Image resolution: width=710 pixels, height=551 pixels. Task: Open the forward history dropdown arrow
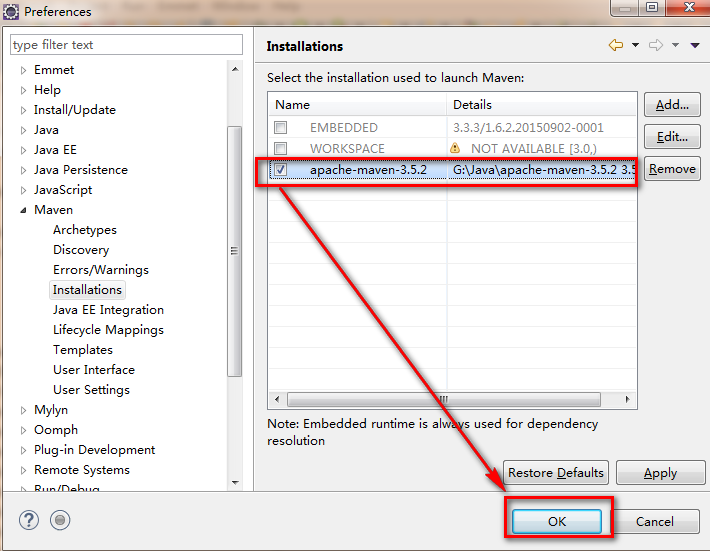click(675, 45)
